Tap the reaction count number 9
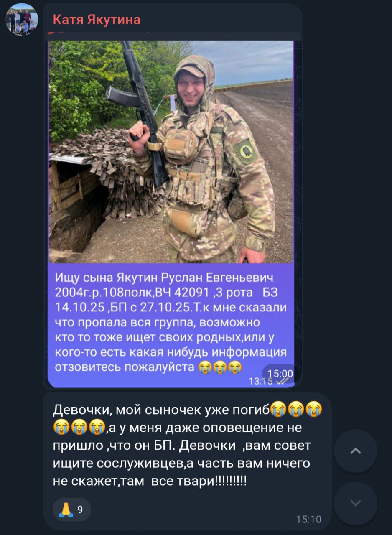Image resolution: width=392 pixels, height=535 pixels. 80,510
